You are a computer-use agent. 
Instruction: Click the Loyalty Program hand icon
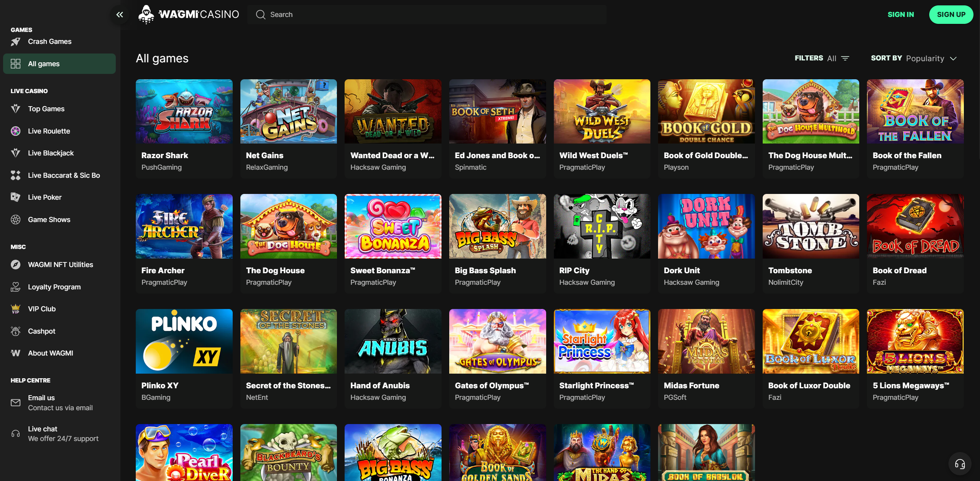click(15, 287)
